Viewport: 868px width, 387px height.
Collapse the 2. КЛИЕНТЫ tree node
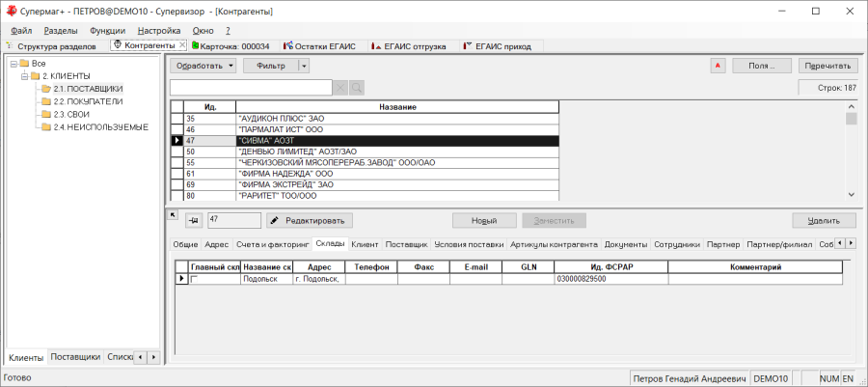pos(22,75)
